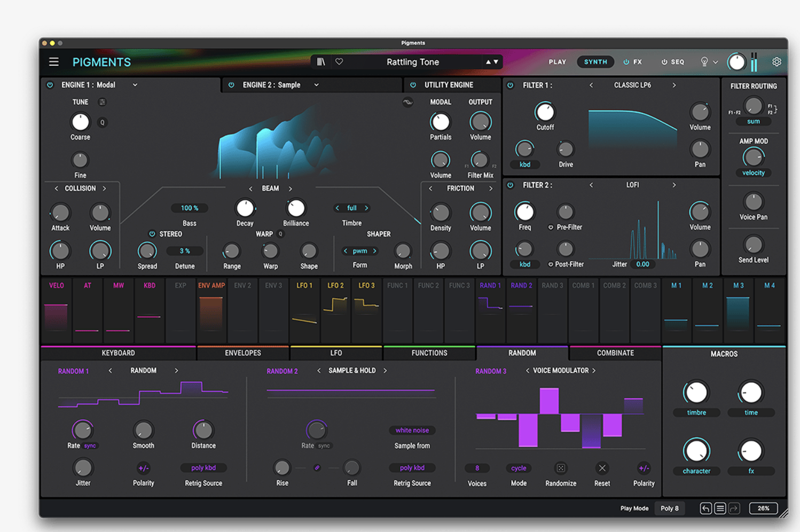
Task: Open the PLAY view
Action: click(557, 62)
